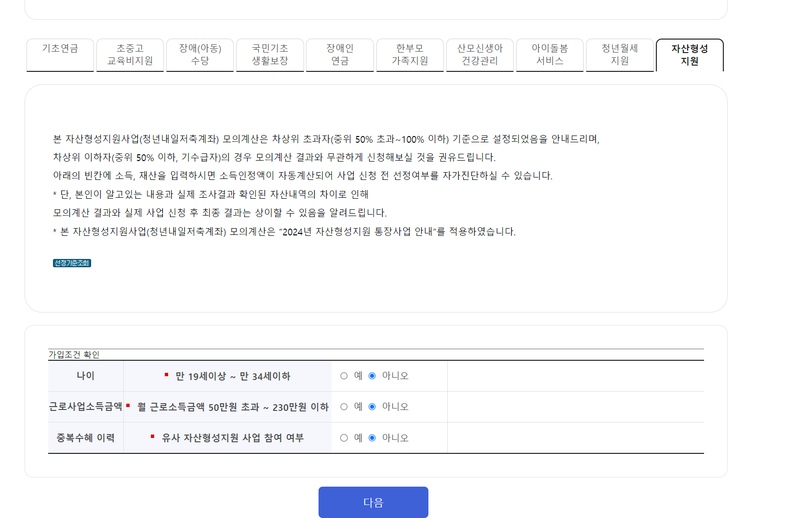Click the active 자산형성 지원 tab
The image size is (812, 518).
[690, 54]
